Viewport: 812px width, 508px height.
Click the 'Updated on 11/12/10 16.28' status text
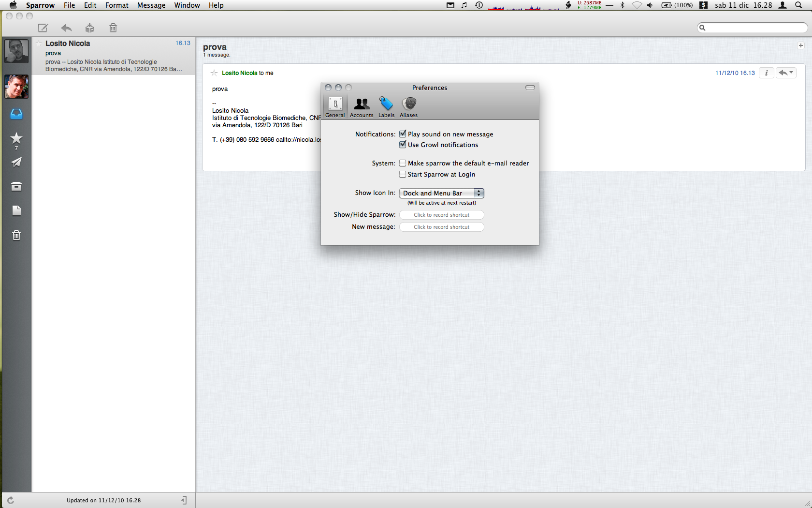[103, 500]
